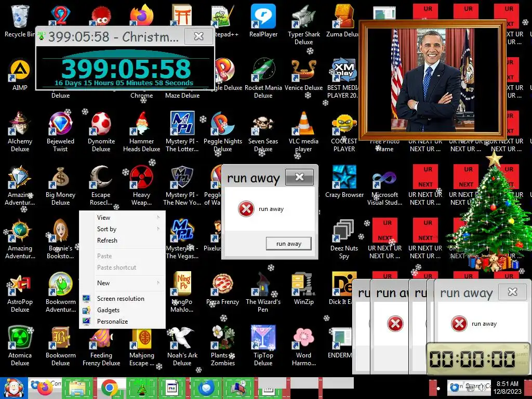Select Personalize in the context menu
This screenshot has height=399, width=532.
(122, 321)
